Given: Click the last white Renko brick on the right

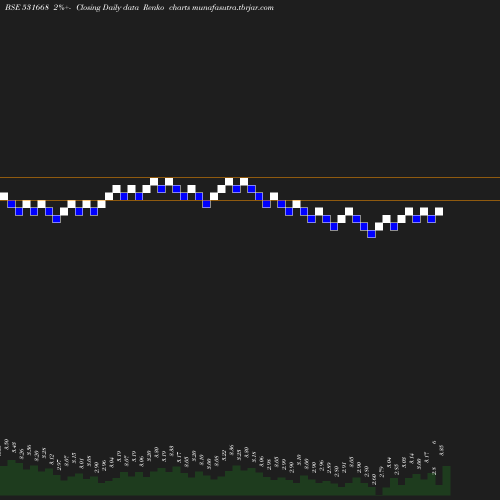Looking at the screenshot, I should pos(439,211).
